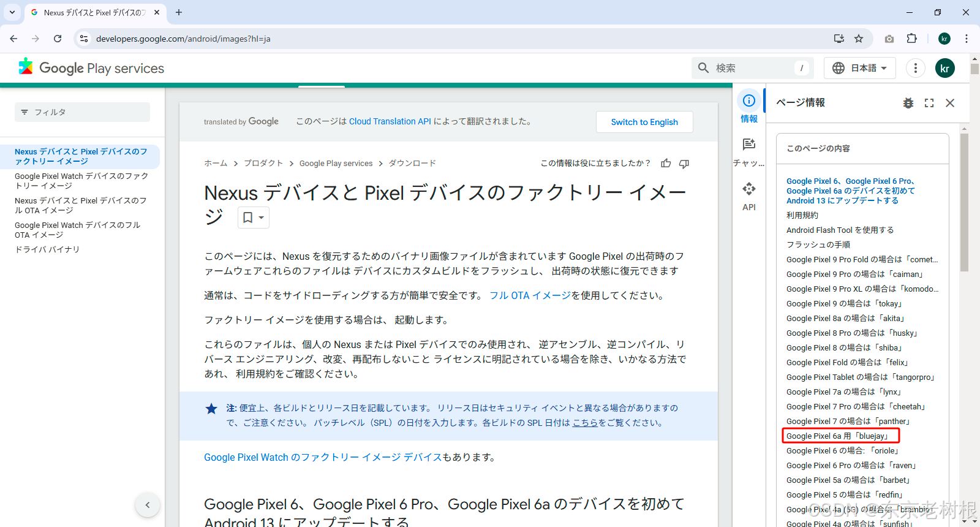Click the install app icon in address bar

(839, 39)
